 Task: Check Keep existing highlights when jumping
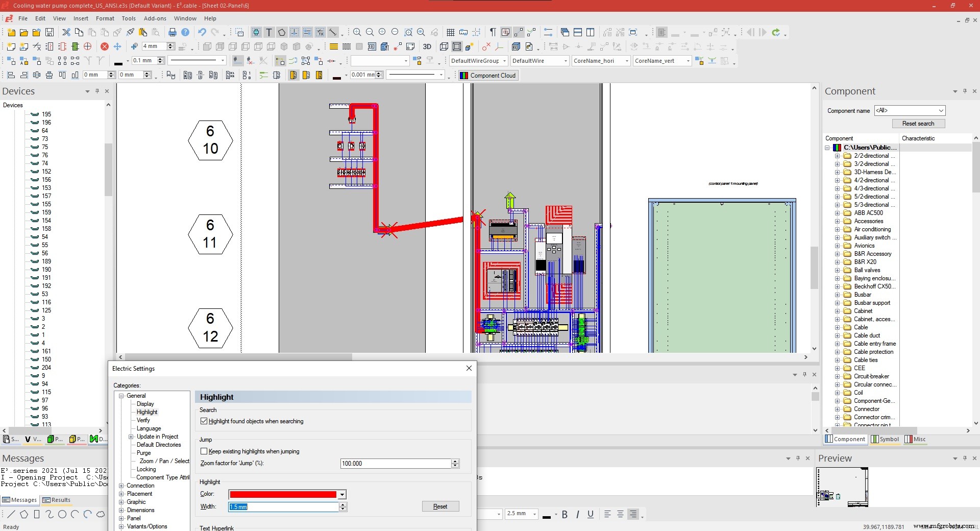tap(204, 451)
